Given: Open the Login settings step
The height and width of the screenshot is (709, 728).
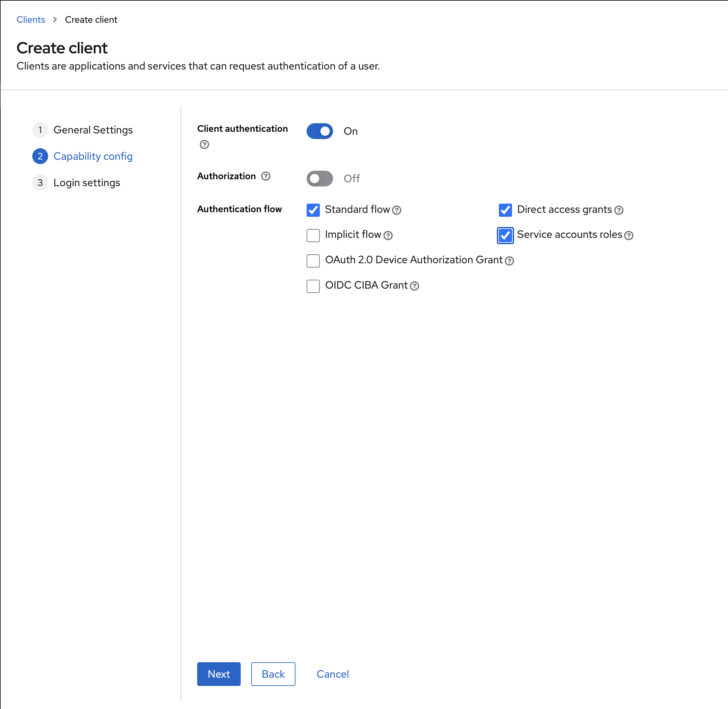Looking at the screenshot, I should tap(86, 183).
